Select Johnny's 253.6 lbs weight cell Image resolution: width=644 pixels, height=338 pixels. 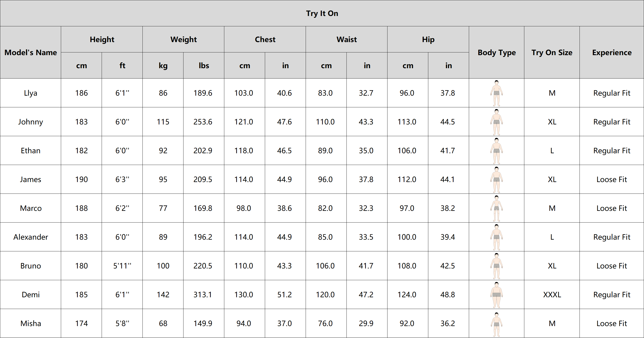point(203,122)
